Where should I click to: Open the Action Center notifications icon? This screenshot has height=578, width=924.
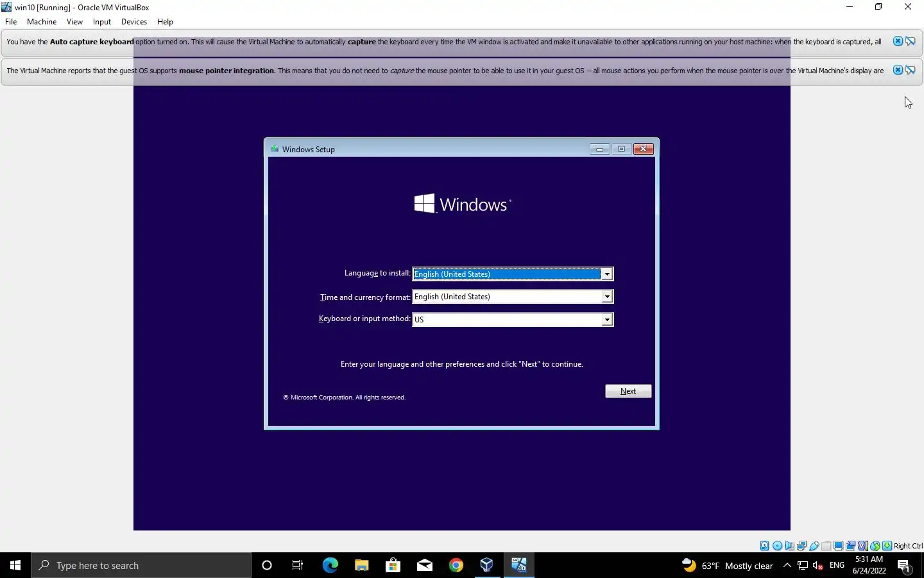coord(904,566)
